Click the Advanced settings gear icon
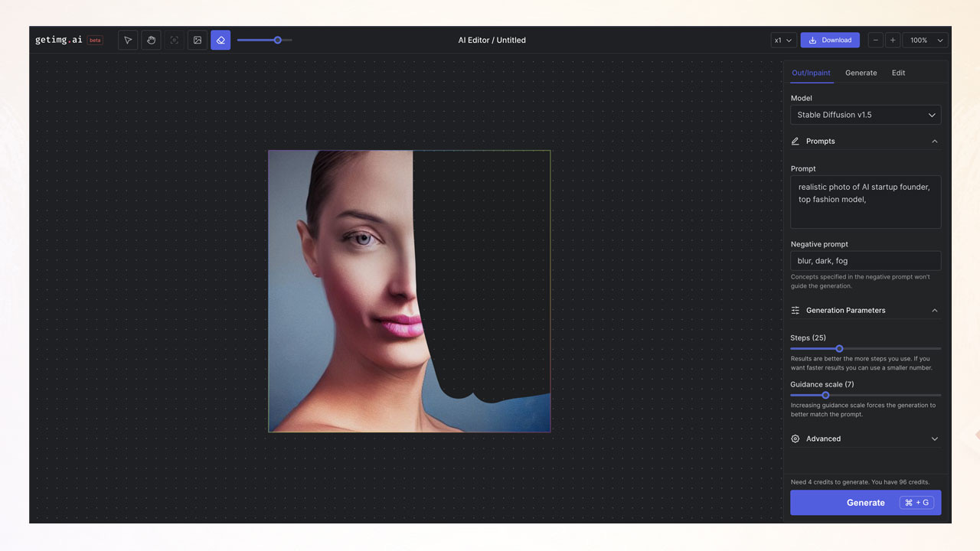The width and height of the screenshot is (980, 551). [x=795, y=439]
